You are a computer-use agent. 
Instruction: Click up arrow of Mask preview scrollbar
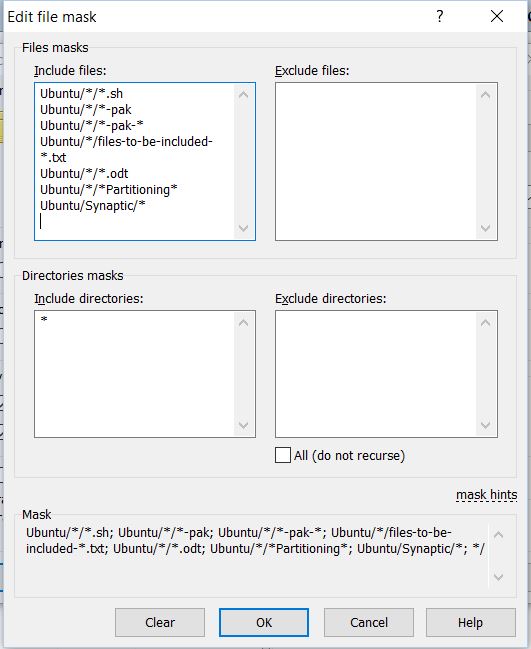(498, 535)
